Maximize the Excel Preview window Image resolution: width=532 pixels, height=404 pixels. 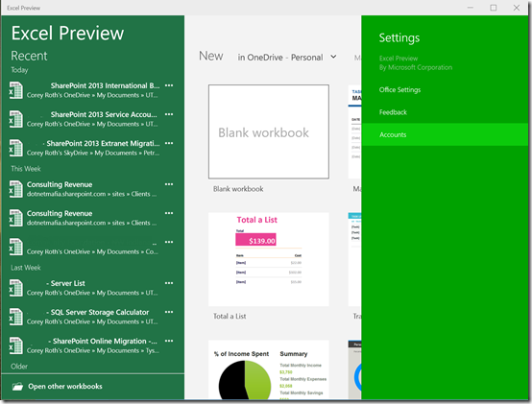493,8
